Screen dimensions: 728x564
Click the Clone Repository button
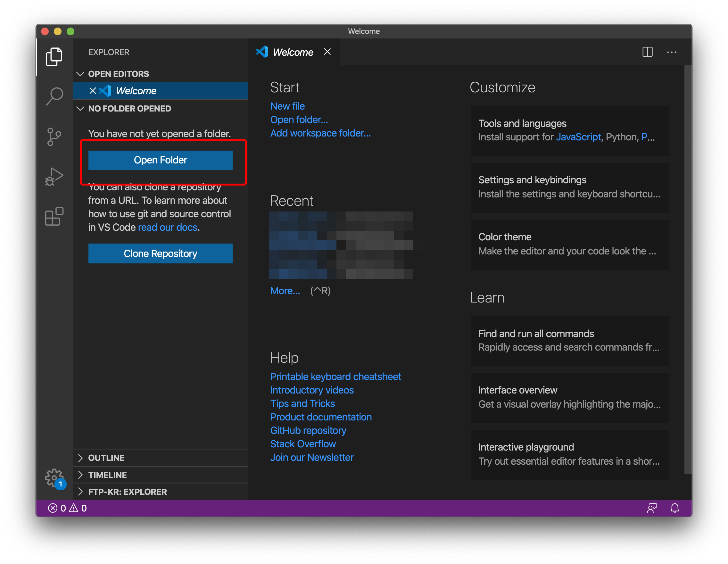pos(160,254)
